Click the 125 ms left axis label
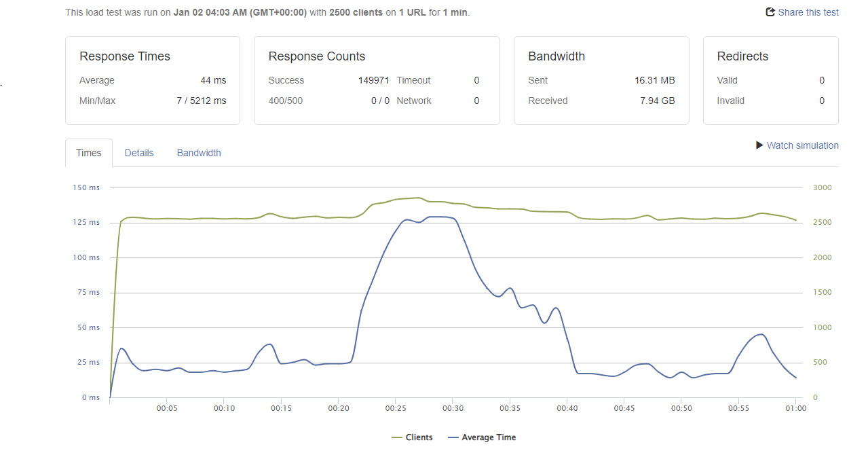The width and height of the screenshot is (868, 451). click(x=86, y=223)
